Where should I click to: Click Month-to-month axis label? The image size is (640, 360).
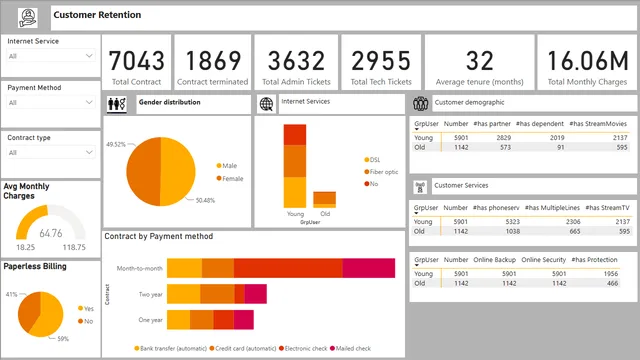[140, 269]
